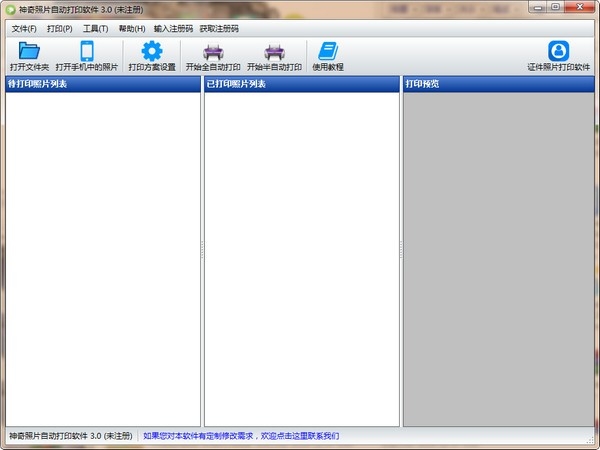Click 输入注册码 to enter registration code
The image size is (600, 450).
(x=173, y=28)
